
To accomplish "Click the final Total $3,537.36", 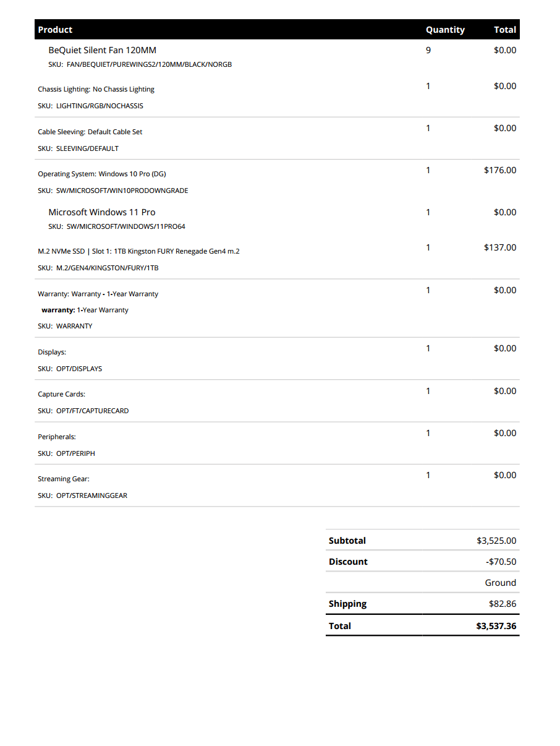I will 496,626.
